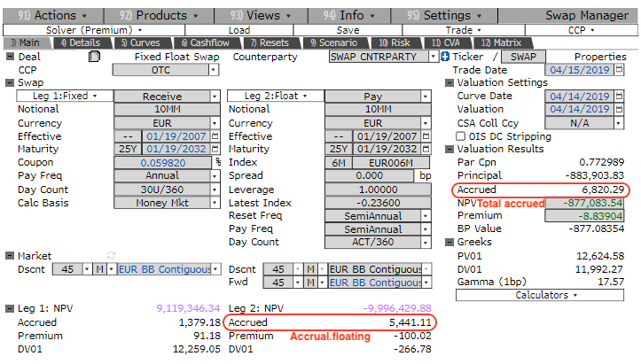Open the CSA Coll Ccy dropdown
Viewport: 641px width, 364px height.
[618, 123]
